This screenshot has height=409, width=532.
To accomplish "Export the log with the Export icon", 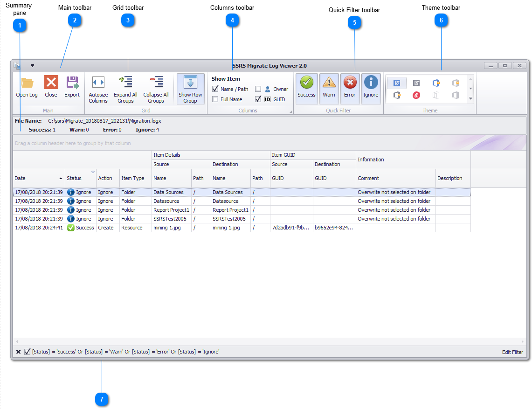I will click(72, 83).
